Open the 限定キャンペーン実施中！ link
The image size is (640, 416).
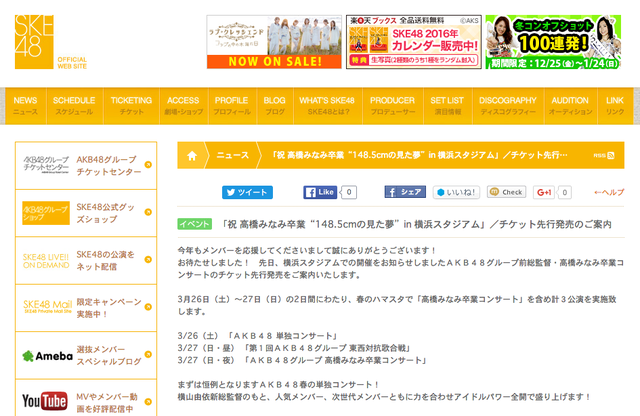[109, 307]
